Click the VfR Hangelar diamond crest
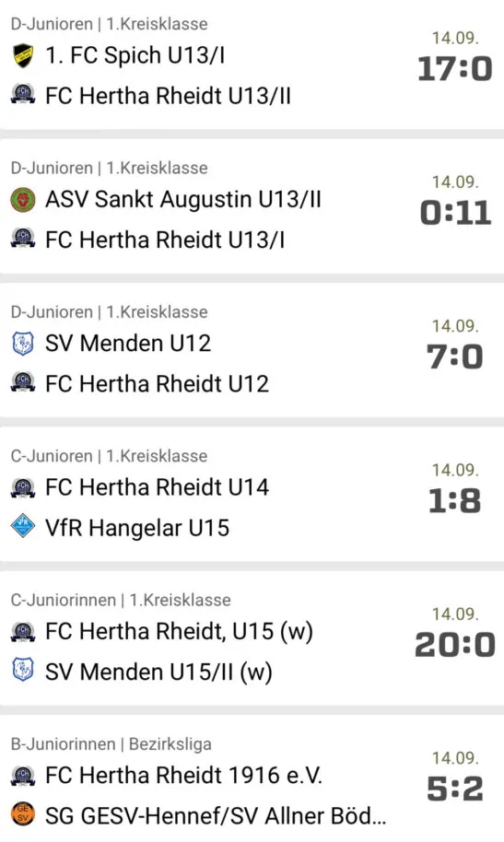The height and width of the screenshot is (842, 504). pos(23,527)
